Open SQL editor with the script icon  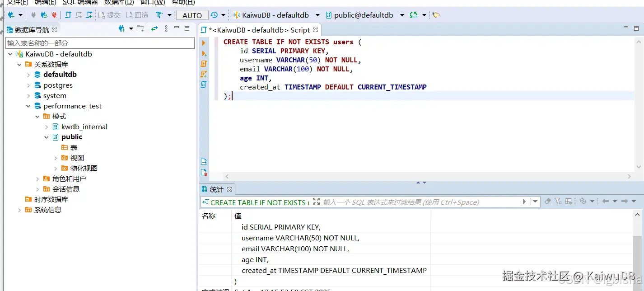pos(68,15)
